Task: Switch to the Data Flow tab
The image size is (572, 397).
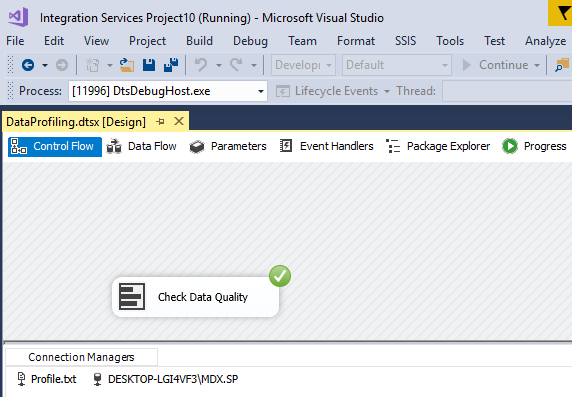Action: coord(141,146)
